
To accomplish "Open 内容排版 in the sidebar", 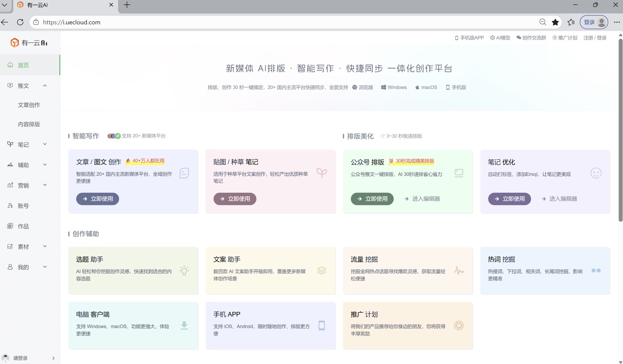I will pos(30,124).
